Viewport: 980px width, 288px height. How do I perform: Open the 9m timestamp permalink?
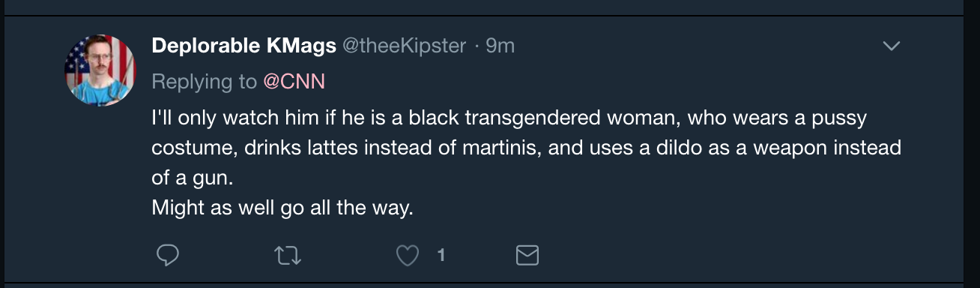pyautogui.click(x=500, y=46)
